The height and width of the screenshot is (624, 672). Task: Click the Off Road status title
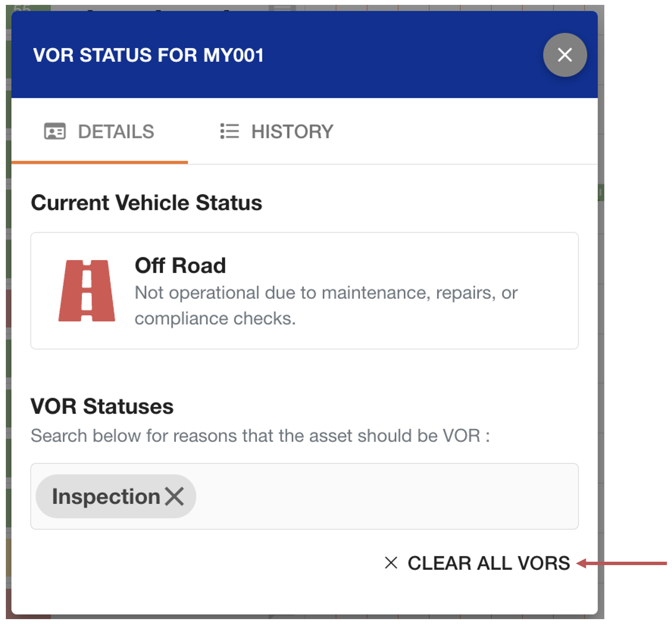click(180, 266)
